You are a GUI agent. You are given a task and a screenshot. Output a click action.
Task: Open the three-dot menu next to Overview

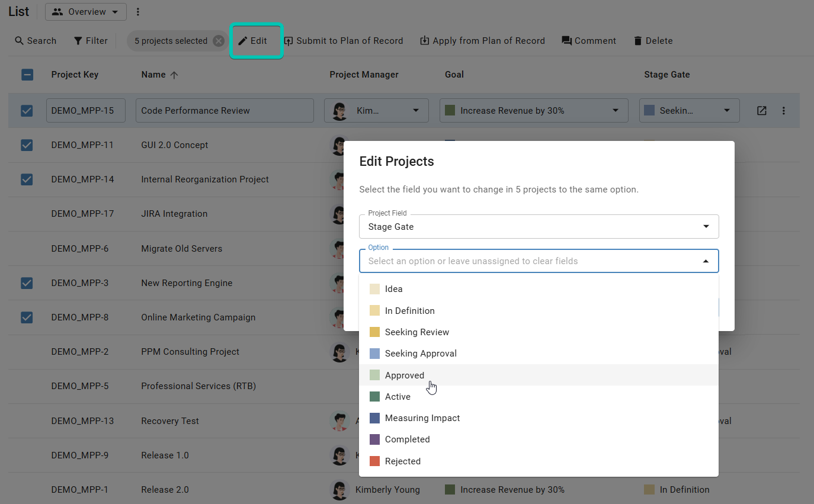(138, 12)
